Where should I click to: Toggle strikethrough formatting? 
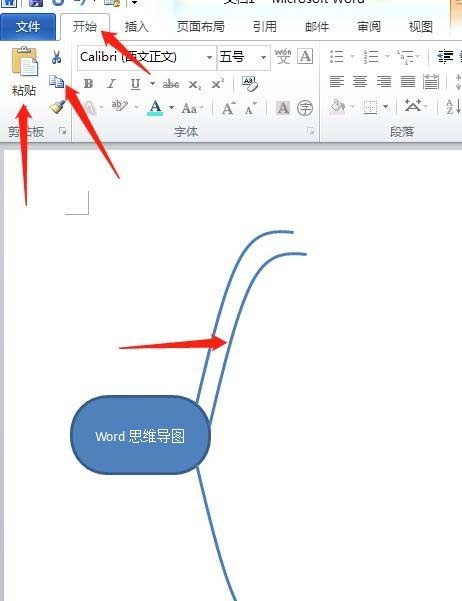click(171, 84)
